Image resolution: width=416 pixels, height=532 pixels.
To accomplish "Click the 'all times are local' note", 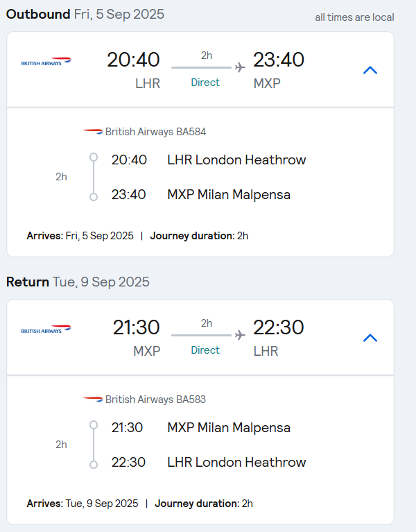I will [x=354, y=17].
